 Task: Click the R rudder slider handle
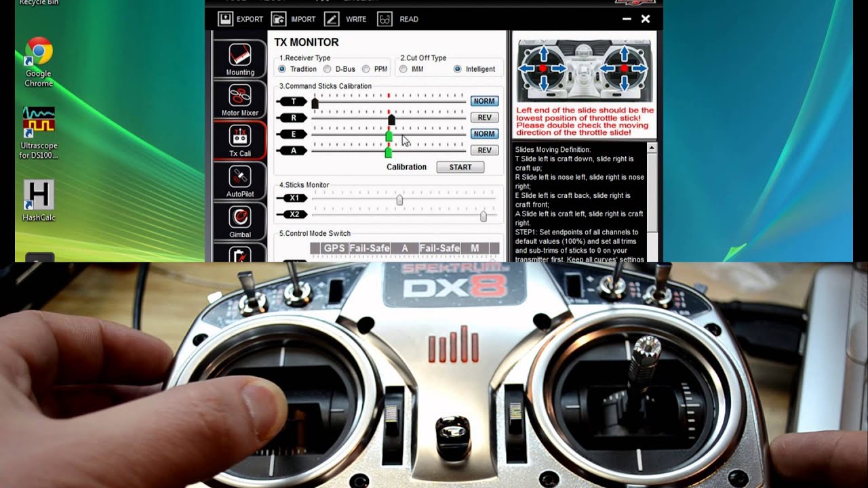tap(391, 119)
